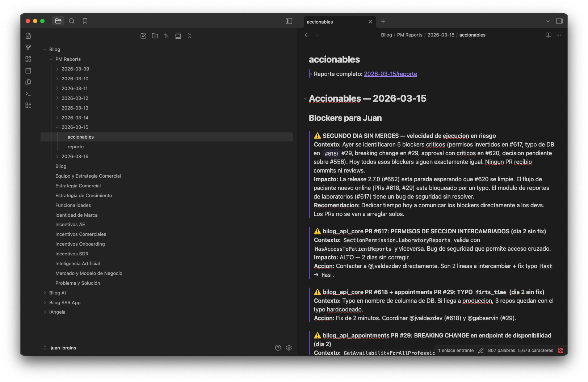Create a new note
The height and width of the screenshot is (382, 588).
click(143, 36)
